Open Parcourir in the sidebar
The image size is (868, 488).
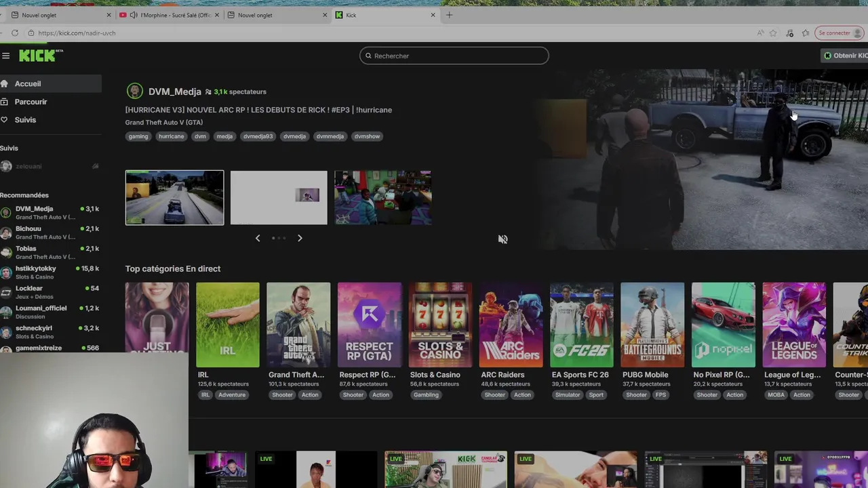pos(50,102)
